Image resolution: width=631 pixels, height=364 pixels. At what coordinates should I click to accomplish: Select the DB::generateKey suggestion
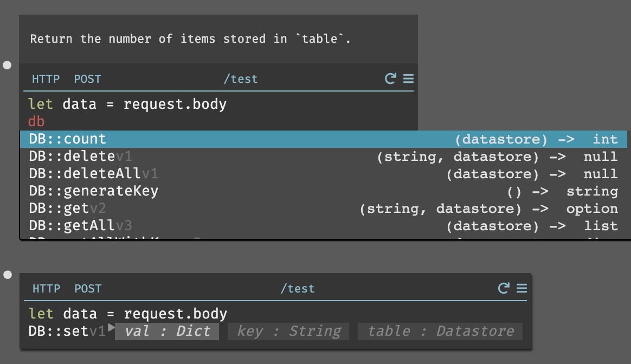coord(93,191)
